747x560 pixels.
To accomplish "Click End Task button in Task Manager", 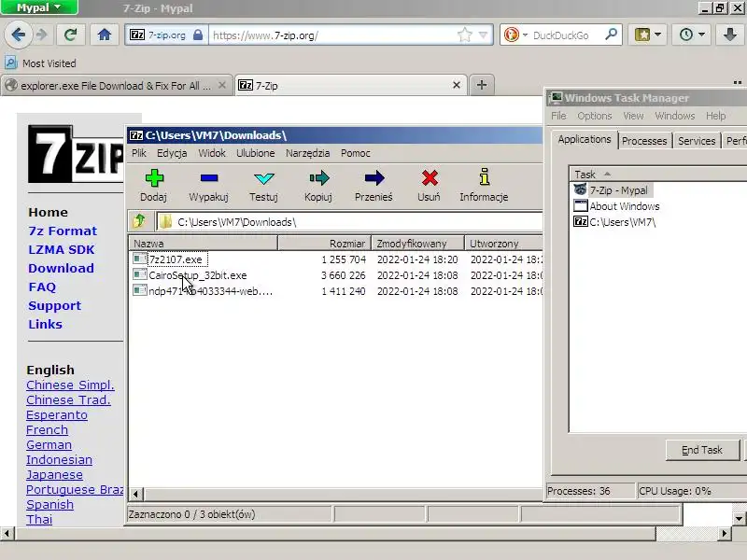I will click(x=702, y=450).
